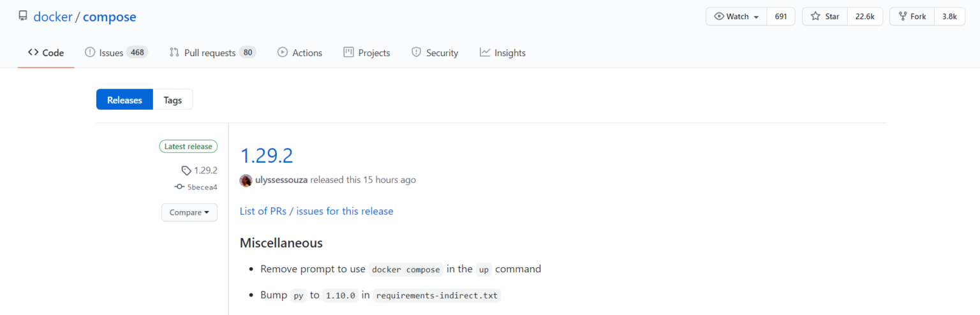Open the compose repository link
The height and width of the screenshot is (315, 980).
pos(109,17)
